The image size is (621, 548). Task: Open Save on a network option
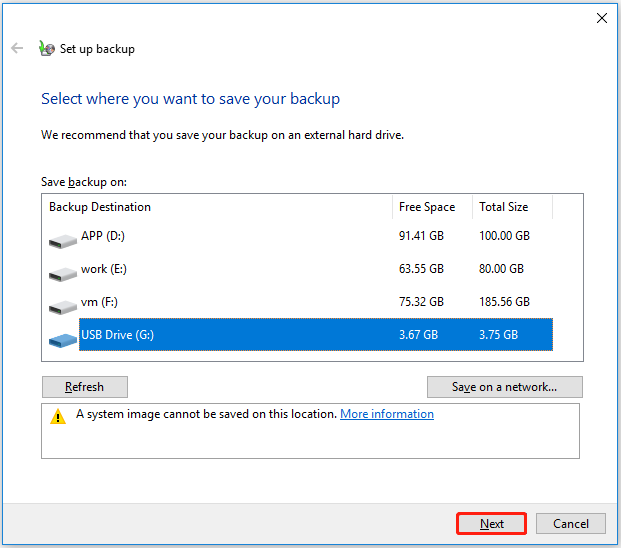point(504,387)
